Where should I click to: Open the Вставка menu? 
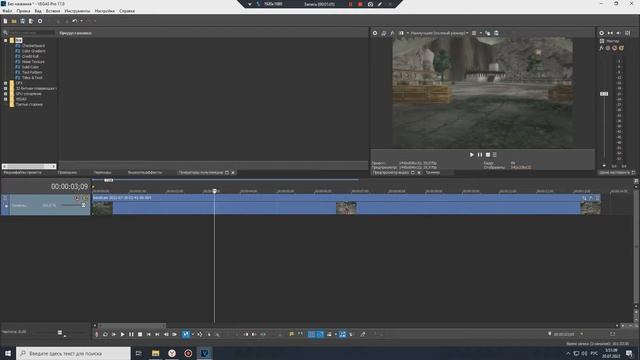(x=53, y=11)
